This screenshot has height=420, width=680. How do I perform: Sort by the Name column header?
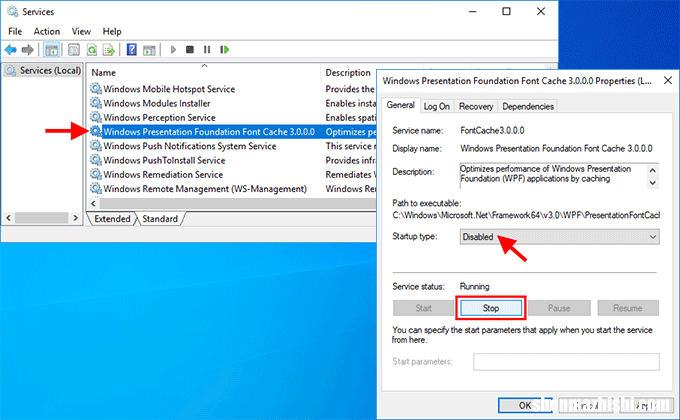[x=204, y=72]
